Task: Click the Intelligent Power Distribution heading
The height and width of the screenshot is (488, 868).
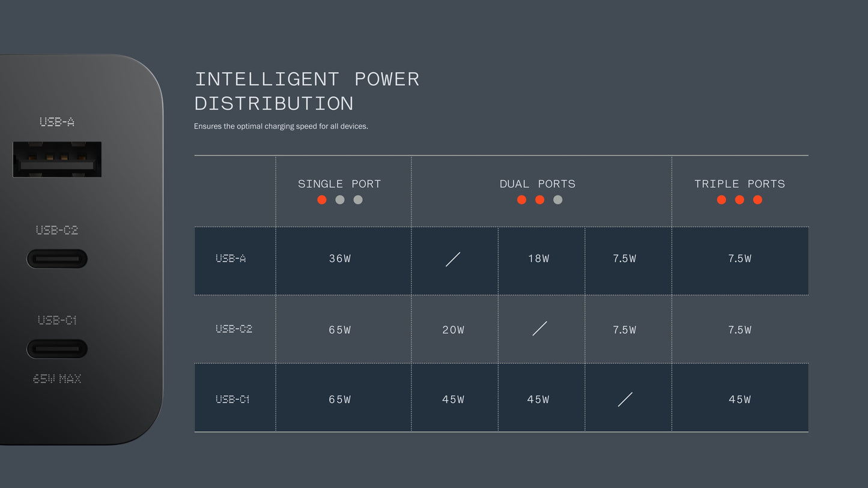Action: [307, 91]
